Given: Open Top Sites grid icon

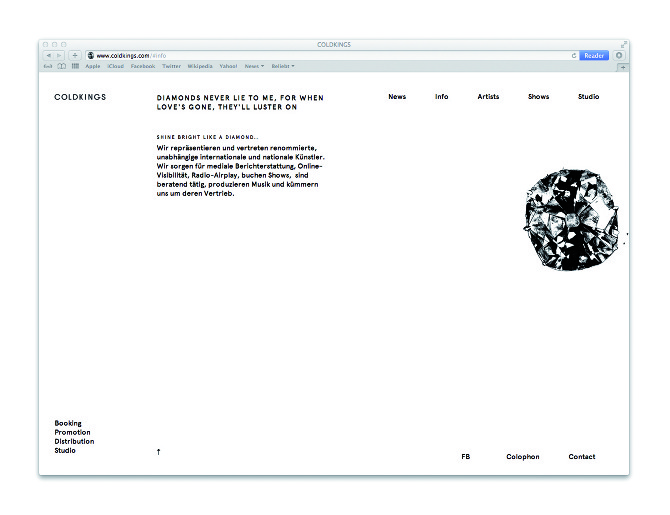Looking at the screenshot, I should [75, 66].
